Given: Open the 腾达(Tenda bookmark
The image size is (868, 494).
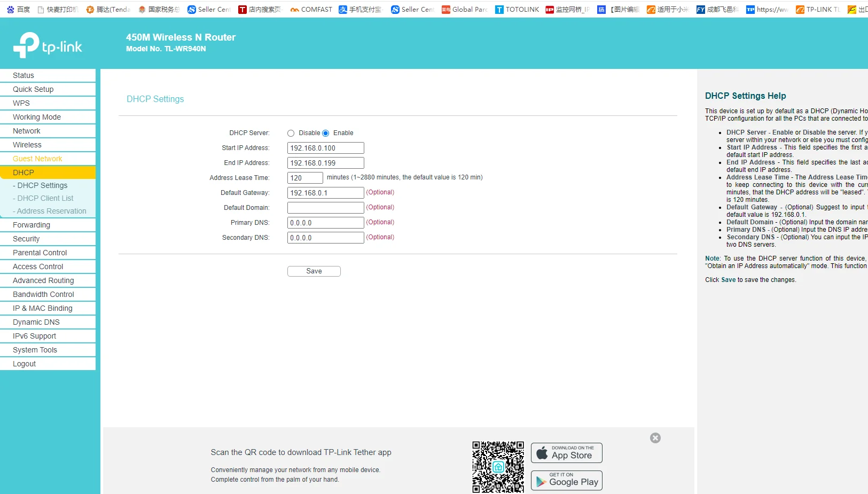Looking at the screenshot, I should pos(108,10).
